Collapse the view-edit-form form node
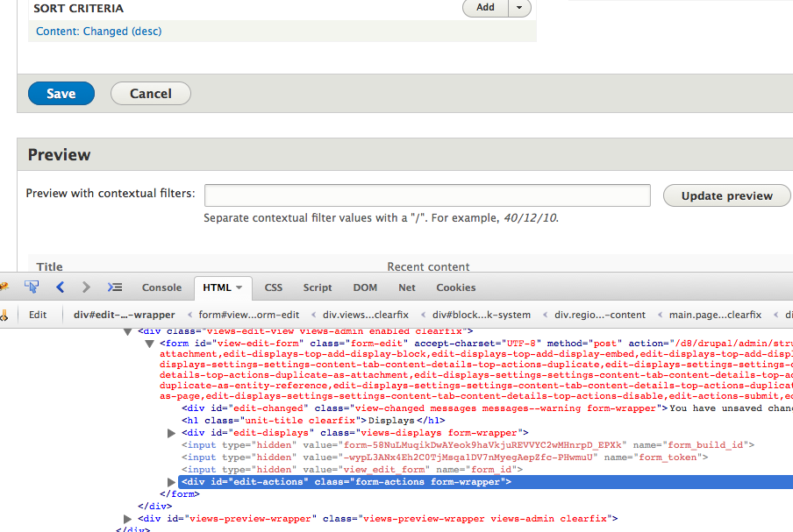This screenshot has width=793, height=532. pos(150,344)
